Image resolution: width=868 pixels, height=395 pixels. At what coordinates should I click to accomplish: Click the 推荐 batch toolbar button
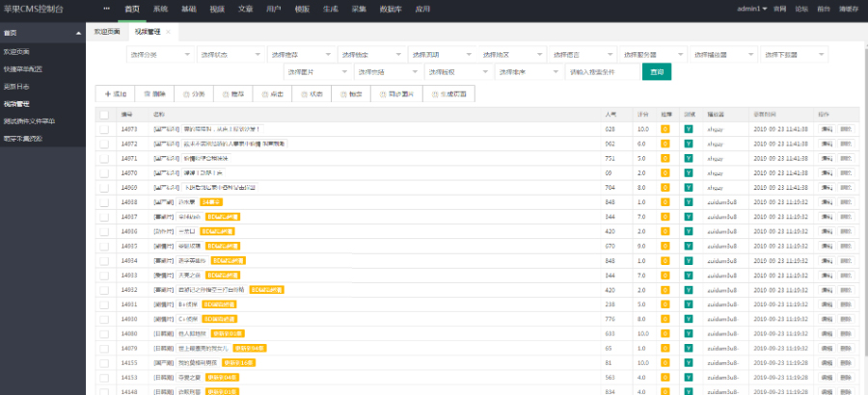(x=233, y=94)
